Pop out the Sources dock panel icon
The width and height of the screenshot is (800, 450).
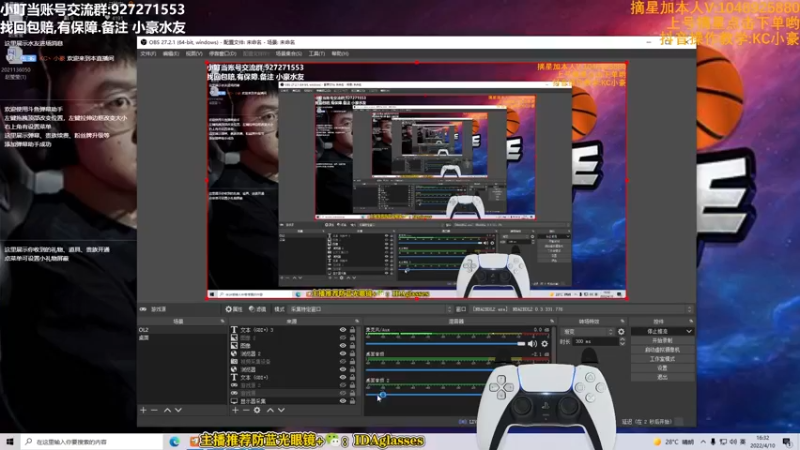[357, 321]
